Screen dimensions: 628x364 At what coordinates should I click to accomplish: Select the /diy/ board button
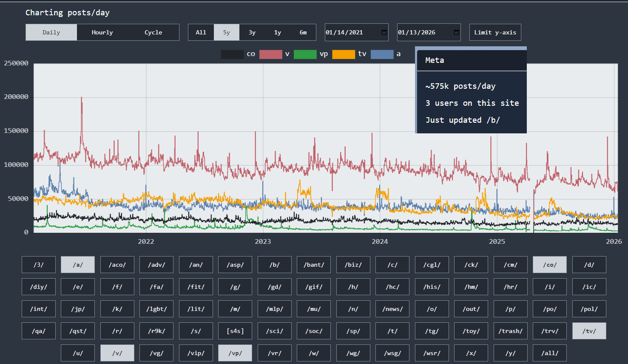[39, 287]
